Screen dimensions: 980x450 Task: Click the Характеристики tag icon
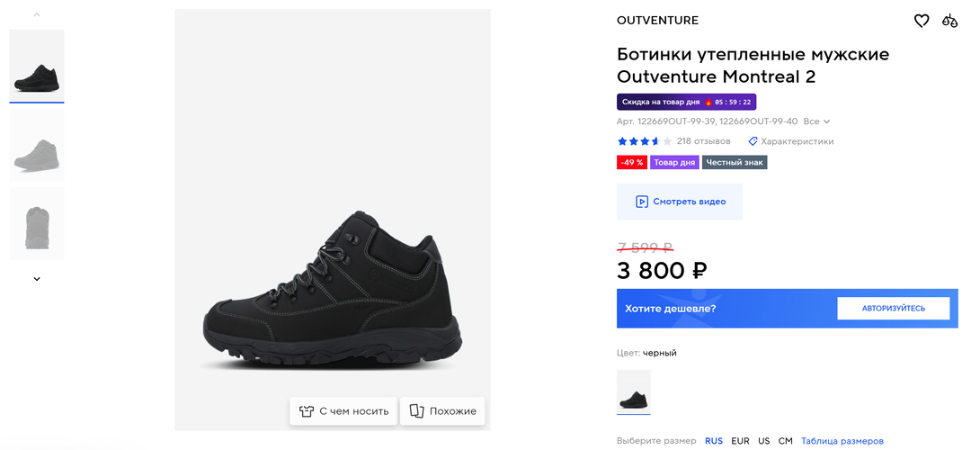pos(753,141)
